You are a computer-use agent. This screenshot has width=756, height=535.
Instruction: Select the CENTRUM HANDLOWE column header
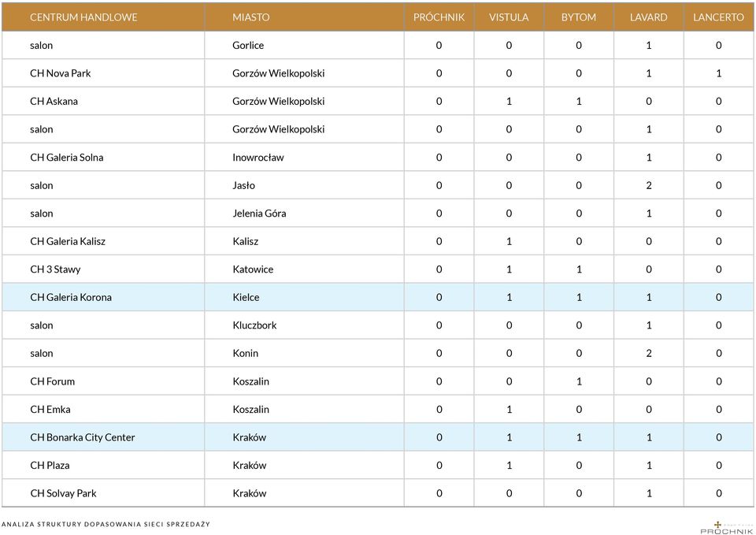pos(83,17)
